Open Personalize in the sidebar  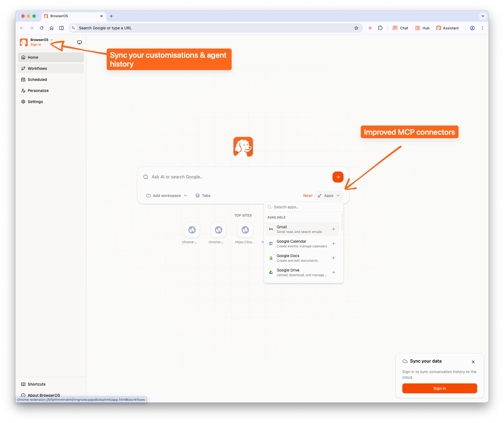(x=38, y=90)
